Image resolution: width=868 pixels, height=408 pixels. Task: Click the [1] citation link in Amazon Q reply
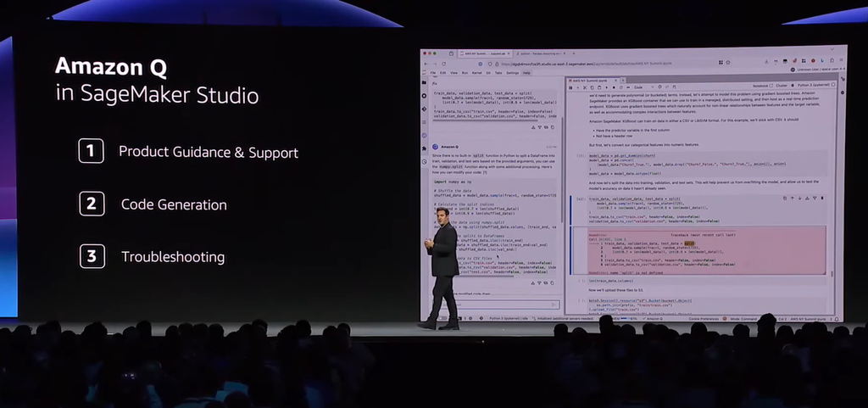(485, 172)
